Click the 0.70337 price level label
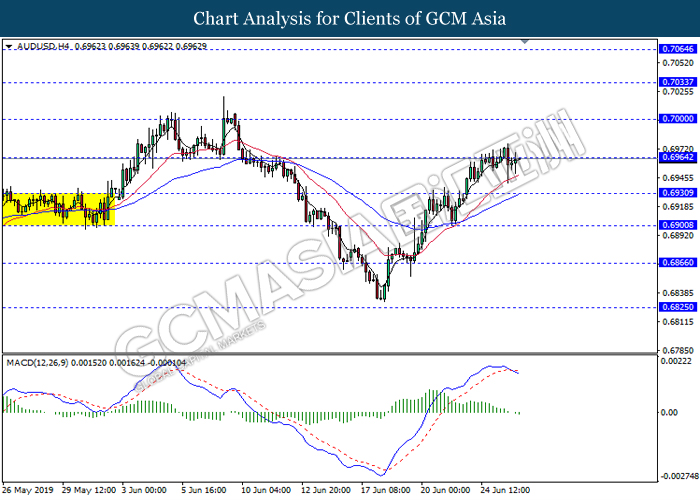 678,82
